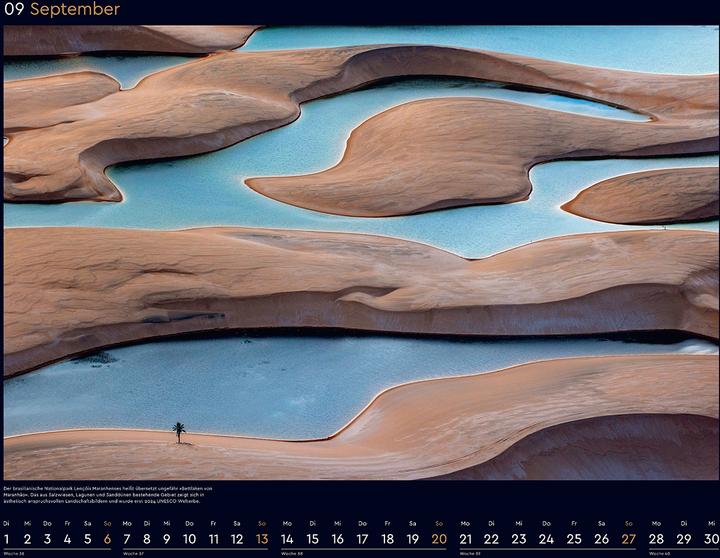Select date 1 in the calendar strip
This screenshot has width=720, height=558.
click(x=6, y=539)
